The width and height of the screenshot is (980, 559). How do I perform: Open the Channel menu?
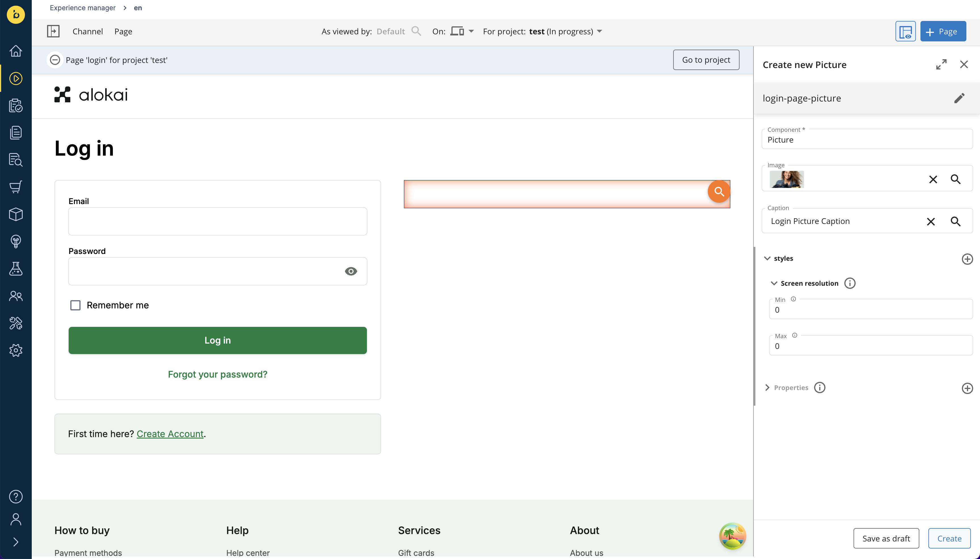pos(88,31)
